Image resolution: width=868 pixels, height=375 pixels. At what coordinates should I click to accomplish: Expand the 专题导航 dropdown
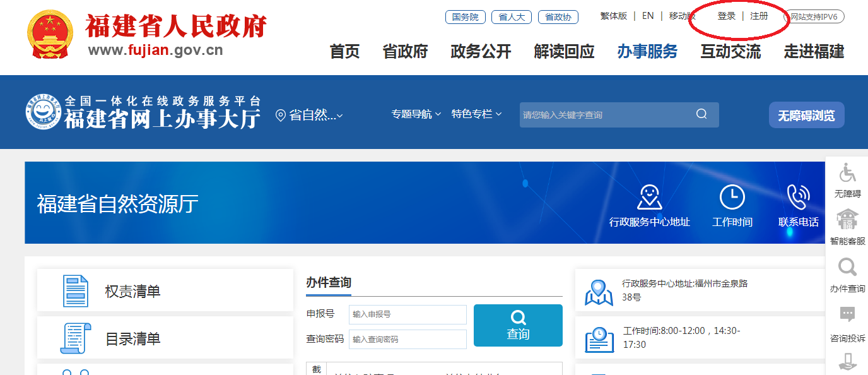click(416, 114)
